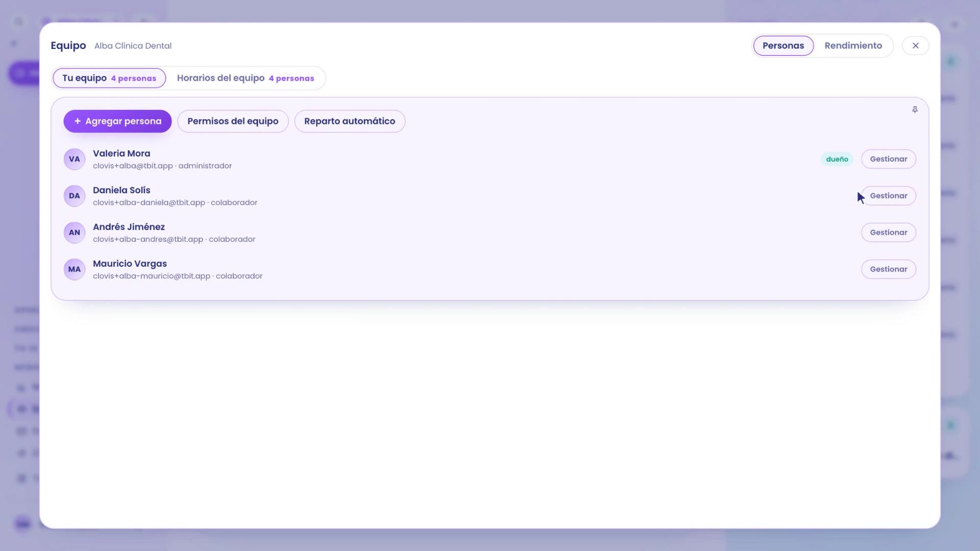Click Gestionar for Mauricio Vargas
The image size is (980, 551).
(x=889, y=269)
